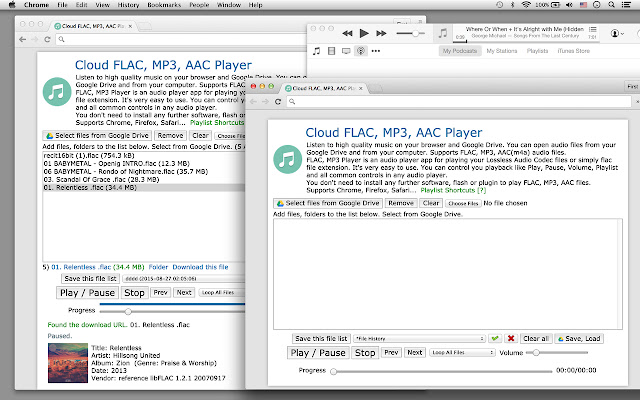Select 06 BABYMETAL Rondo of Nightmare.flac
This screenshot has height=400, width=640.
144,171
